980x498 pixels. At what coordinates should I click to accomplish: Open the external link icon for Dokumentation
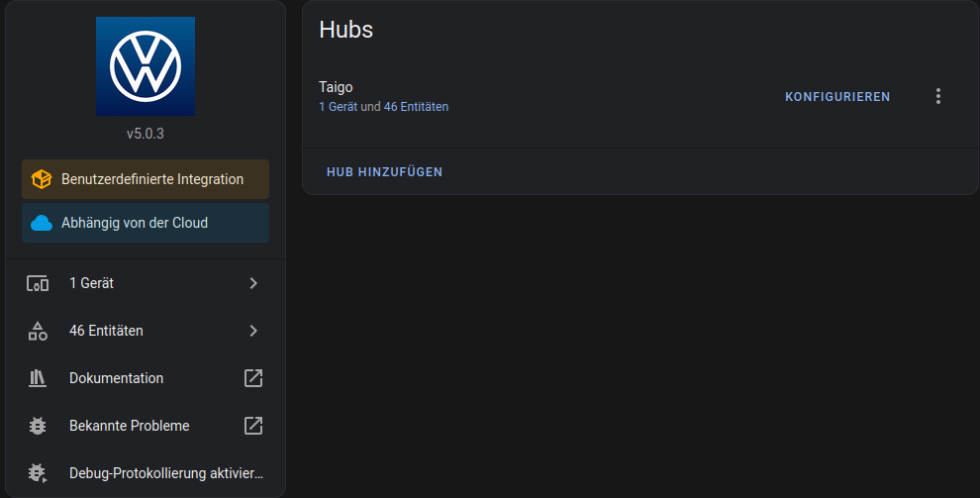253,378
